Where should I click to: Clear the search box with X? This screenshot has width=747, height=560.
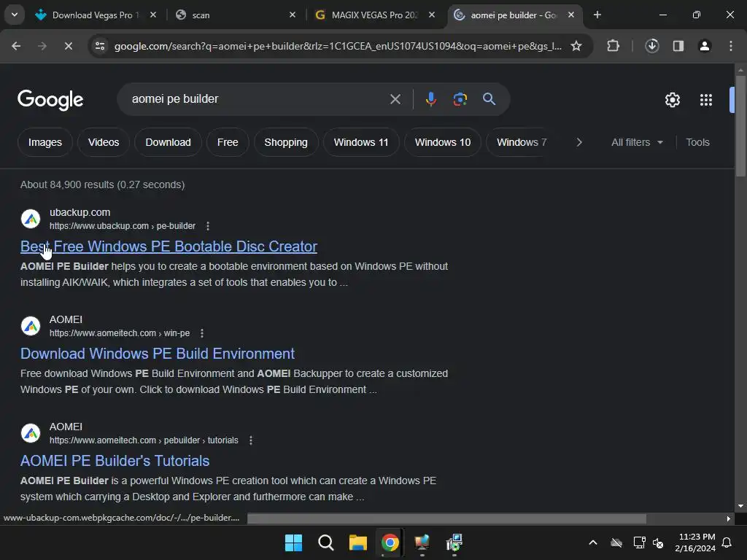point(395,99)
